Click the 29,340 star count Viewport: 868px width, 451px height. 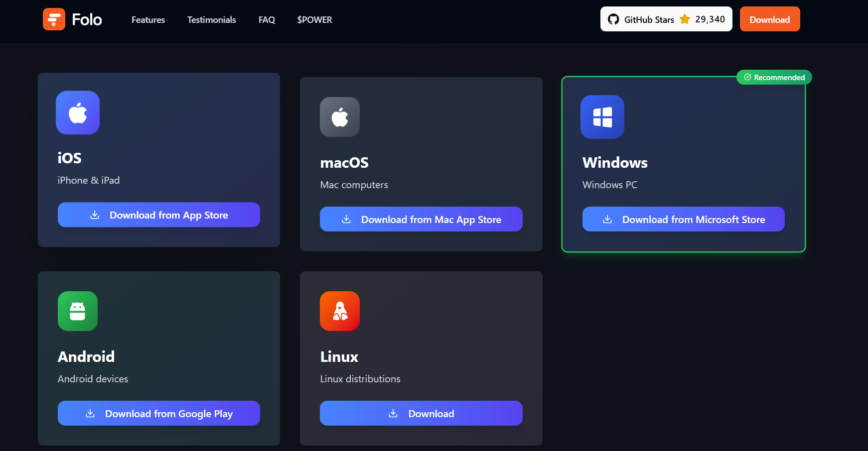point(710,19)
